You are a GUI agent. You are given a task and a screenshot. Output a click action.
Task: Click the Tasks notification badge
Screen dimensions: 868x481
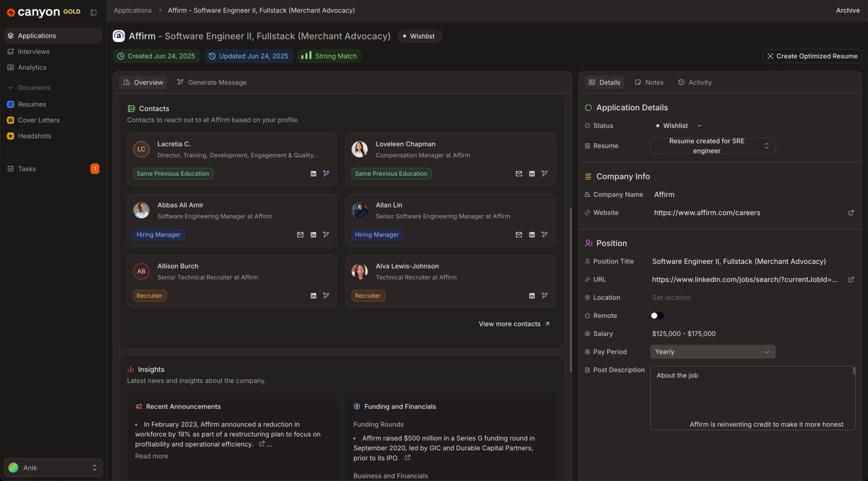coord(94,169)
